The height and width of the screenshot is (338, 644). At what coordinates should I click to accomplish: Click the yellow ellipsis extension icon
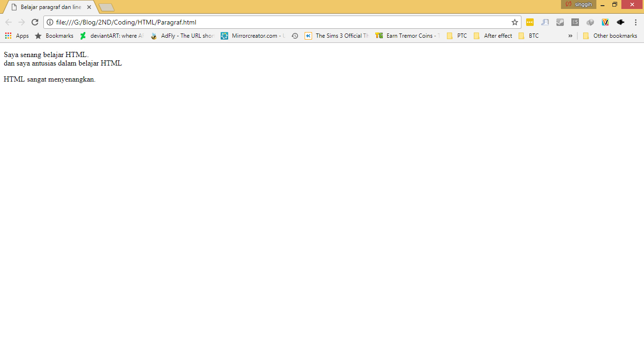(530, 22)
